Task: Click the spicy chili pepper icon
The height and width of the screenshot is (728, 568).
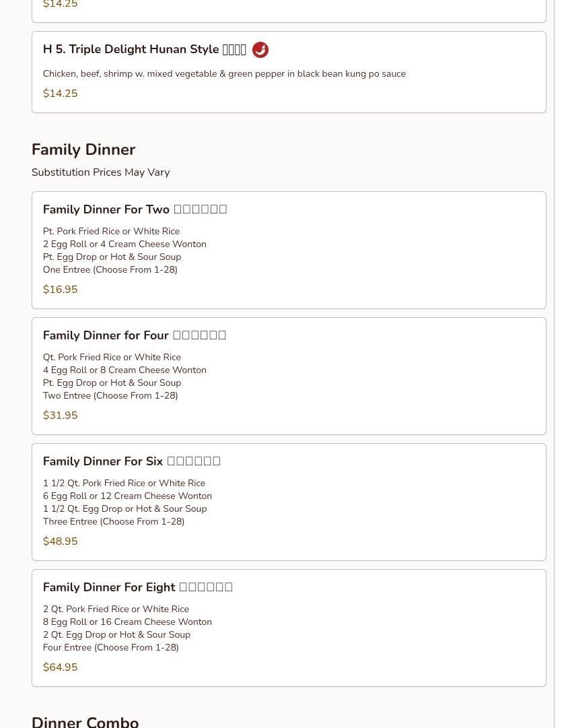Action: (x=260, y=50)
